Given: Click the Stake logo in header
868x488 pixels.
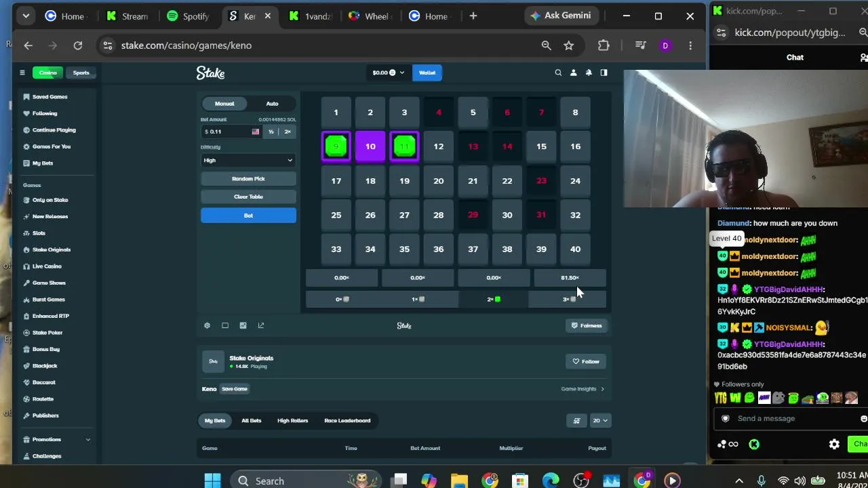Looking at the screenshot, I should [210, 73].
